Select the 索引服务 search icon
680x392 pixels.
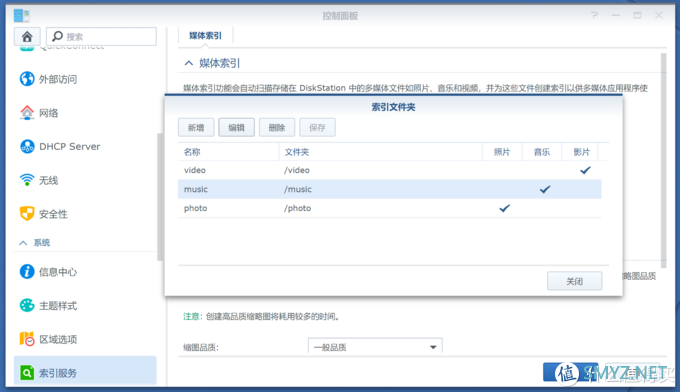click(x=27, y=372)
